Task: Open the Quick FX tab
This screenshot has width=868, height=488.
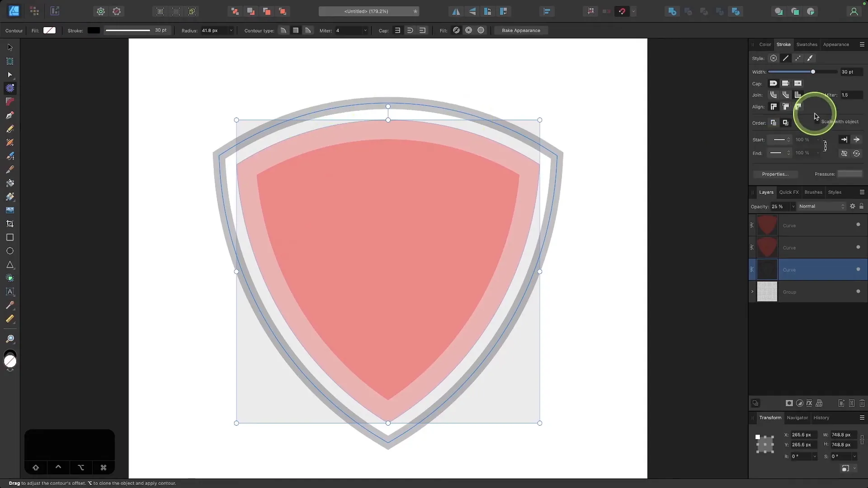Action: tap(789, 192)
